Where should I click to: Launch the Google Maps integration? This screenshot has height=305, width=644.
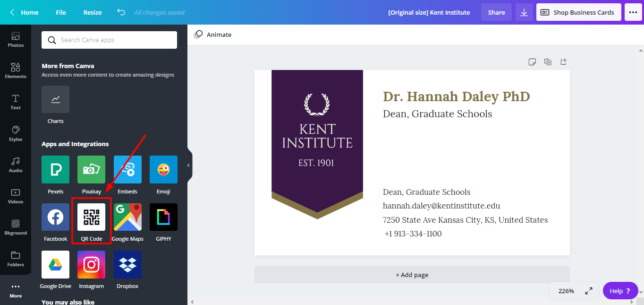pos(127,218)
